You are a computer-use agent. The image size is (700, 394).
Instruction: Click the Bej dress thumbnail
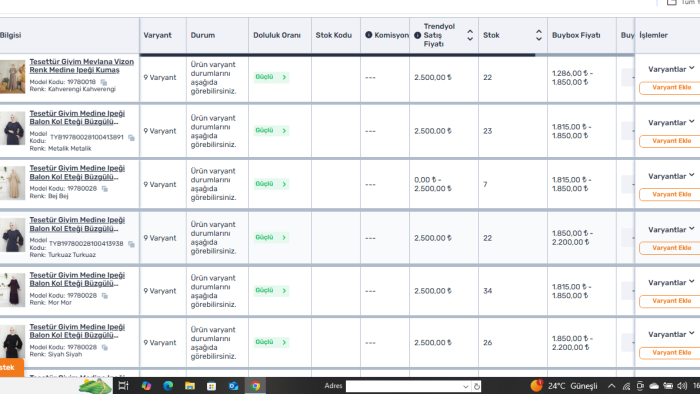click(12, 183)
